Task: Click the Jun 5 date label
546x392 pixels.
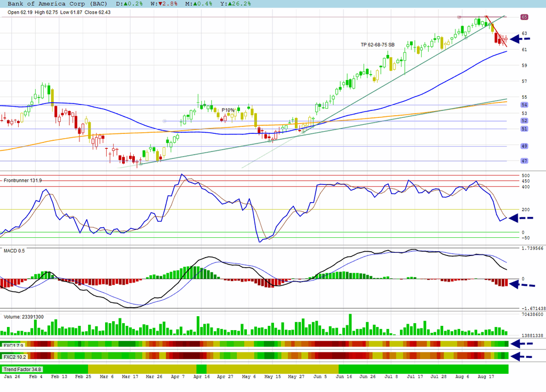Action: [x=320, y=377]
